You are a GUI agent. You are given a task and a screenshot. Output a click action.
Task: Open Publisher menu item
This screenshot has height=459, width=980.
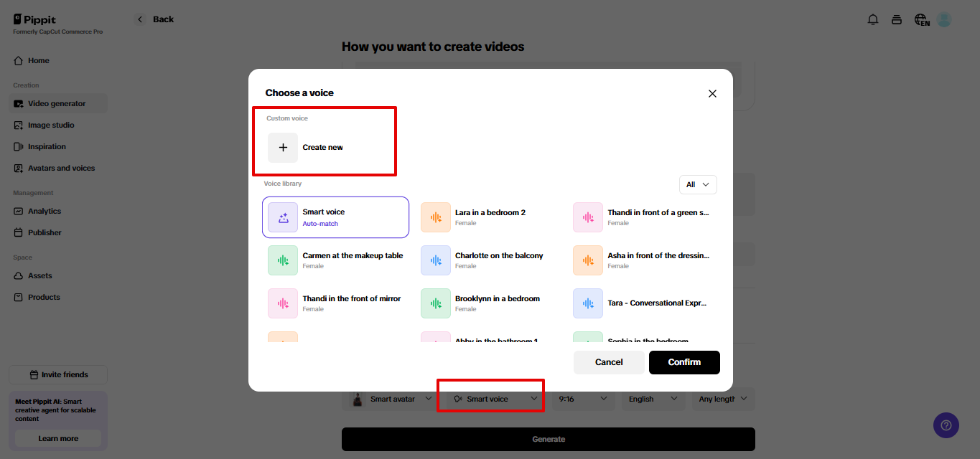(x=58, y=232)
